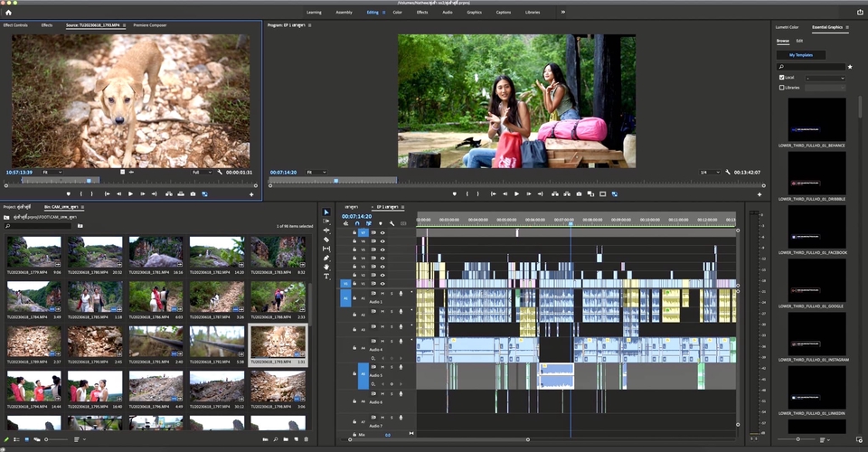The image size is (868, 452).
Task: Switch to the Color workspace tab
Action: (398, 13)
